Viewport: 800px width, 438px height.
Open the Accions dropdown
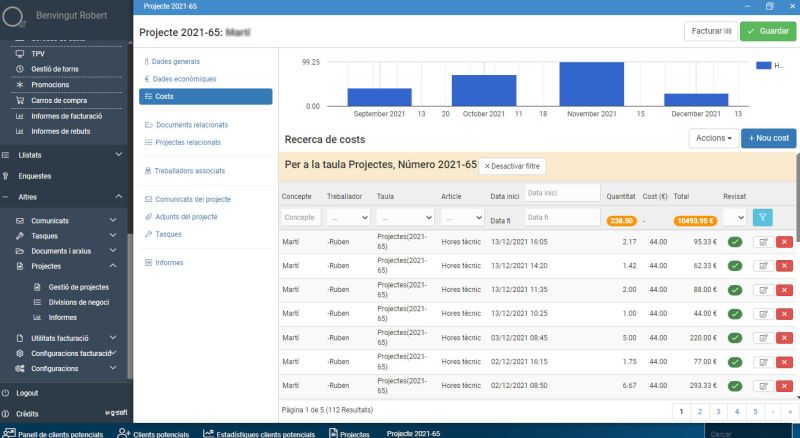point(713,138)
